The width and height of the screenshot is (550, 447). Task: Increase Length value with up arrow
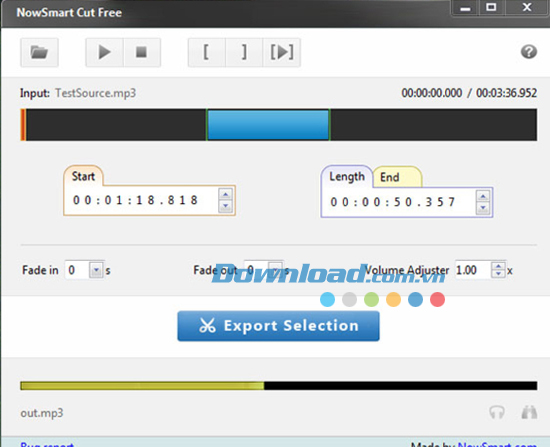click(483, 196)
